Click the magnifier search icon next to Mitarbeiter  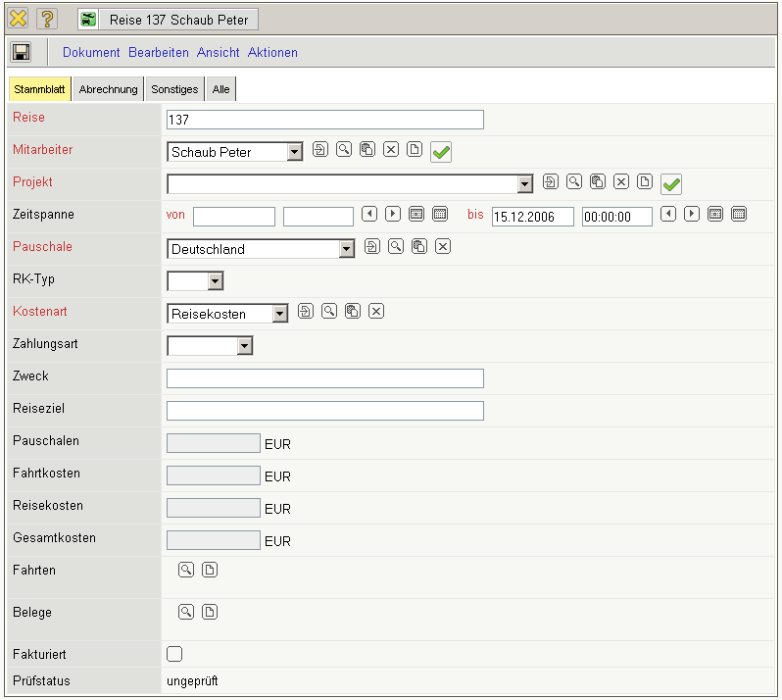click(x=344, y=150)
